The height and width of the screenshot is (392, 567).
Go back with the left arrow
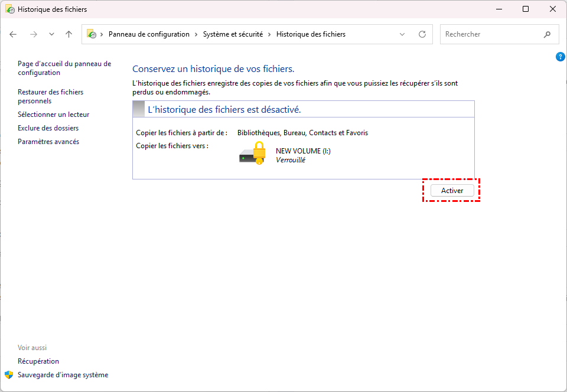tap(14, 34)
